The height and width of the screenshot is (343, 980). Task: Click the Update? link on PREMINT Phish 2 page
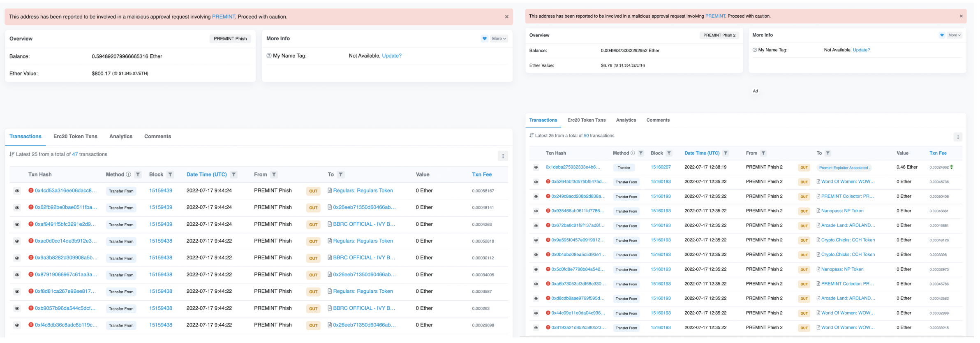point(861,50)
